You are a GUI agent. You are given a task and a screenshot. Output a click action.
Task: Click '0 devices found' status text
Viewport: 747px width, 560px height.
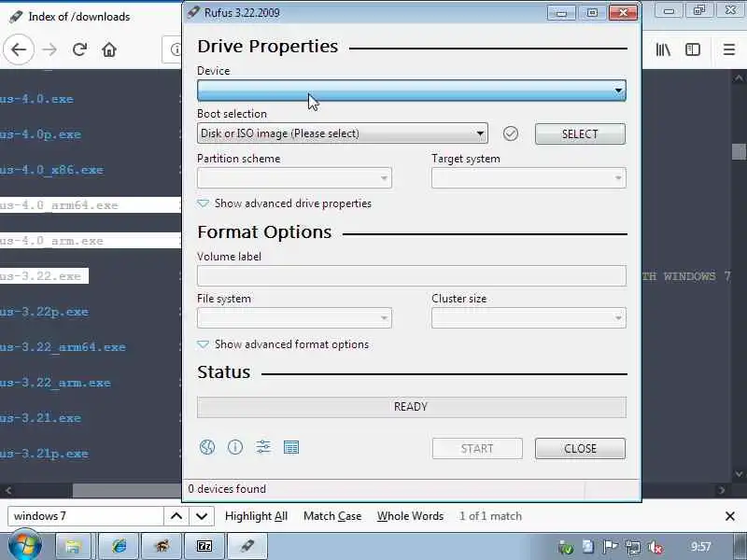click(227, 489)
